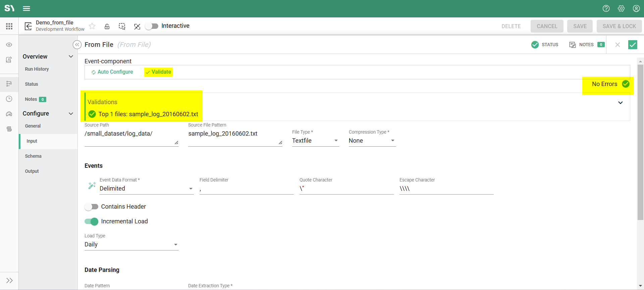Click the unlock padlock icon
644x290 pixels.
click(107, 26)
